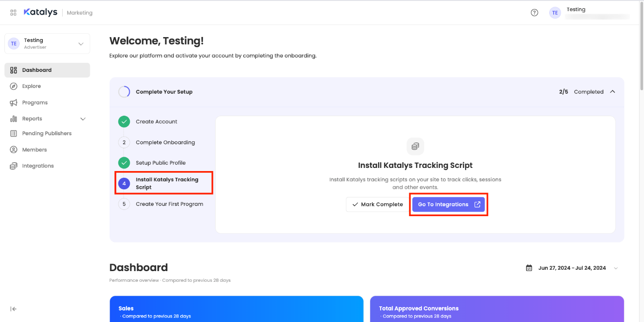Select the Install Katalys Tracking Script step

tap(164, 183)
